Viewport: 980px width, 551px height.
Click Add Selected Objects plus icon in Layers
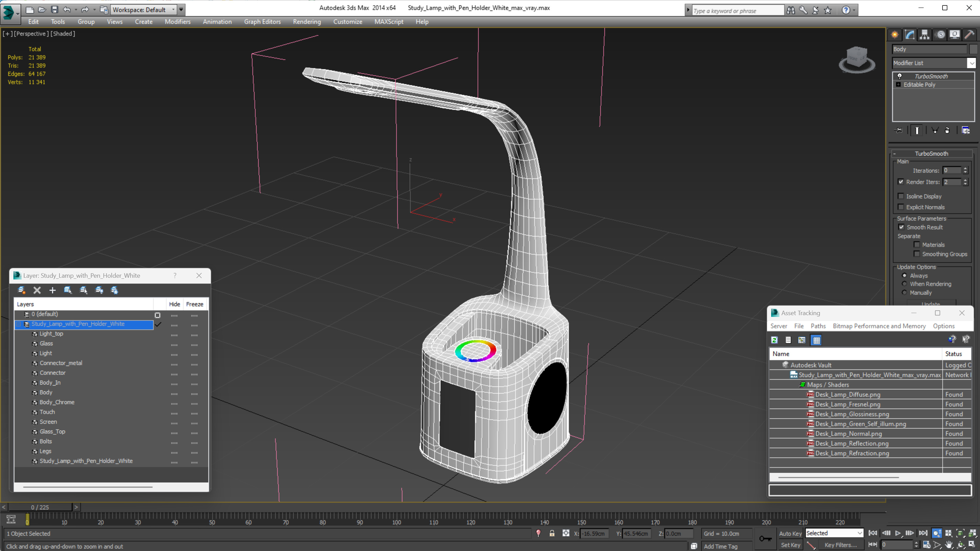[53, 290]
